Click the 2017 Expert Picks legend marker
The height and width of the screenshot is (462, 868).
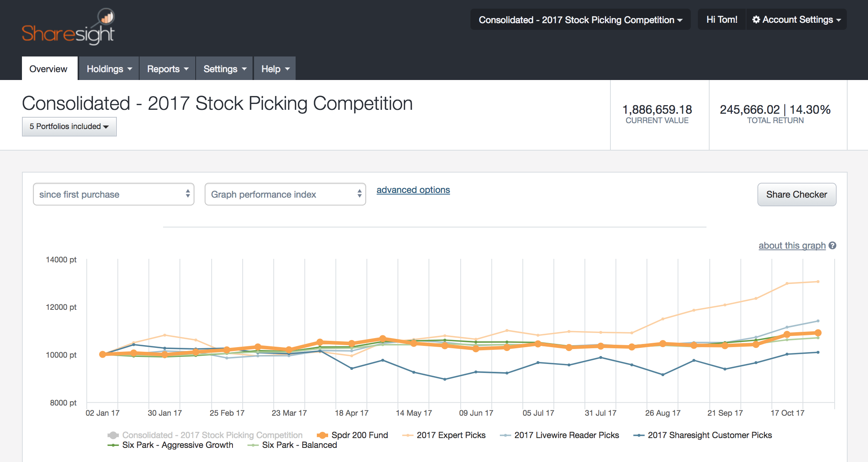point(408,435)
